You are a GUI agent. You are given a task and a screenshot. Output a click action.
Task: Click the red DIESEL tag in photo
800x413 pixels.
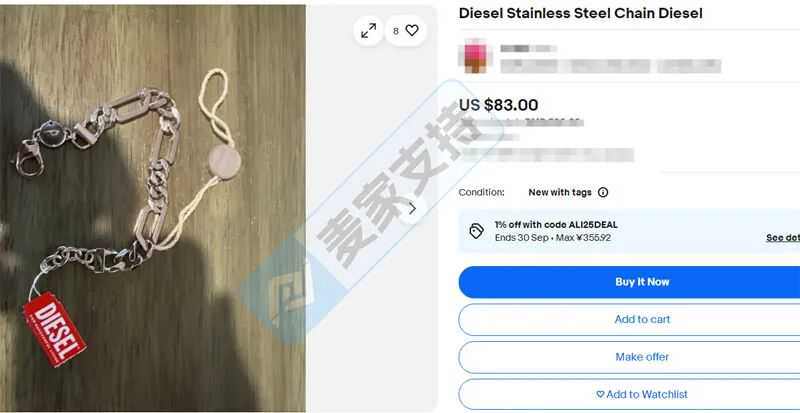point(55,329)
